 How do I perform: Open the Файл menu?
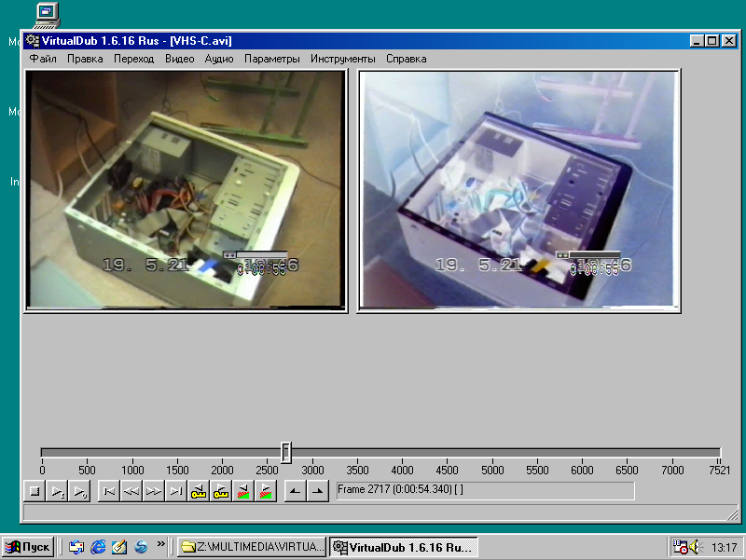[43, 59]
